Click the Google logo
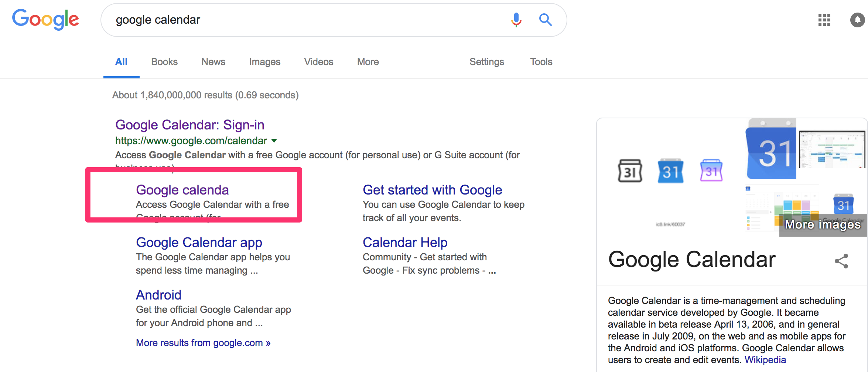The image size is (868, 372). [45, 19]
